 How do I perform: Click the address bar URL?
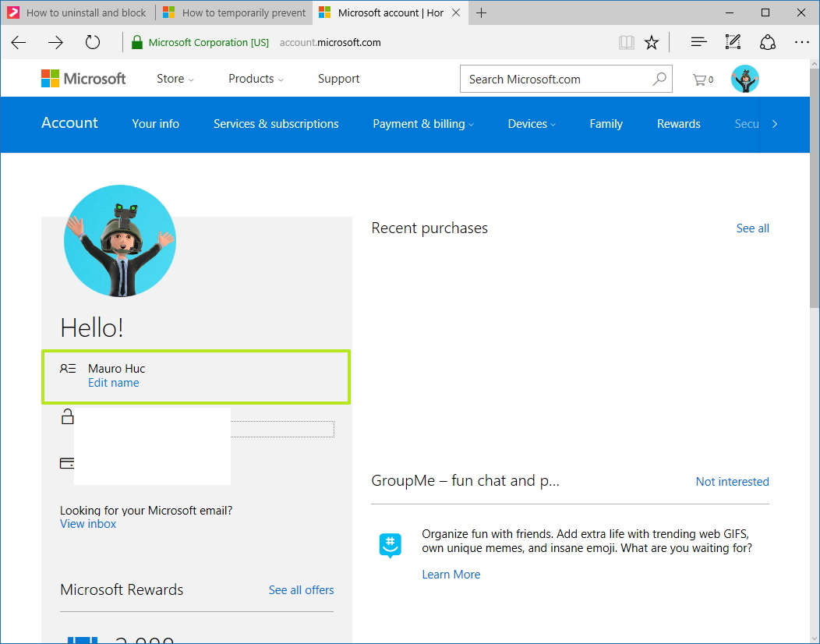(x=330, y=42)
